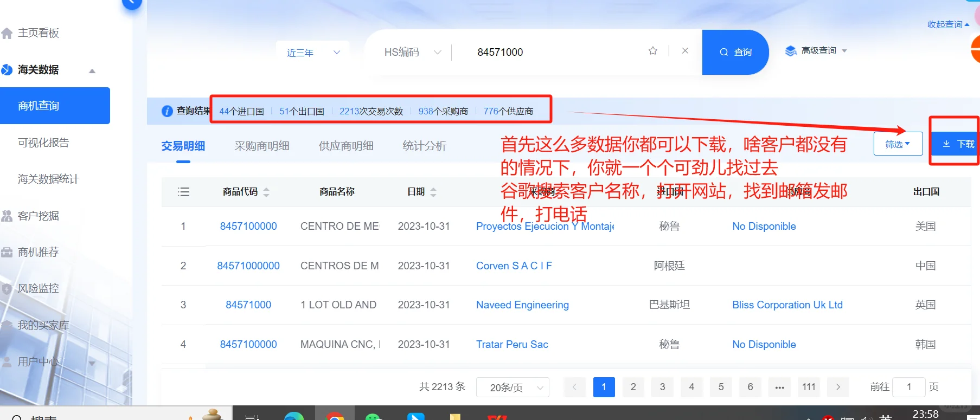Open No Disponible supplier in row 4

[x=764, y=344]
